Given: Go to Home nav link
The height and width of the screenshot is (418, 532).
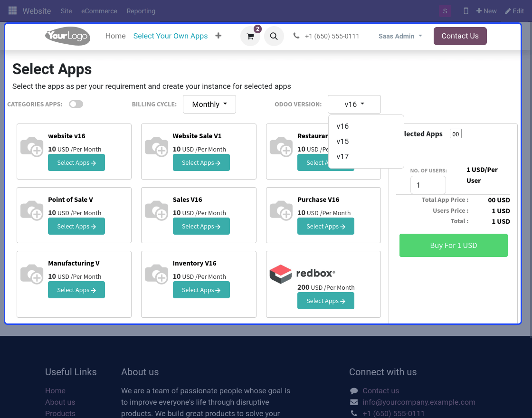Looking at the screenshot, I should [115, 36].
